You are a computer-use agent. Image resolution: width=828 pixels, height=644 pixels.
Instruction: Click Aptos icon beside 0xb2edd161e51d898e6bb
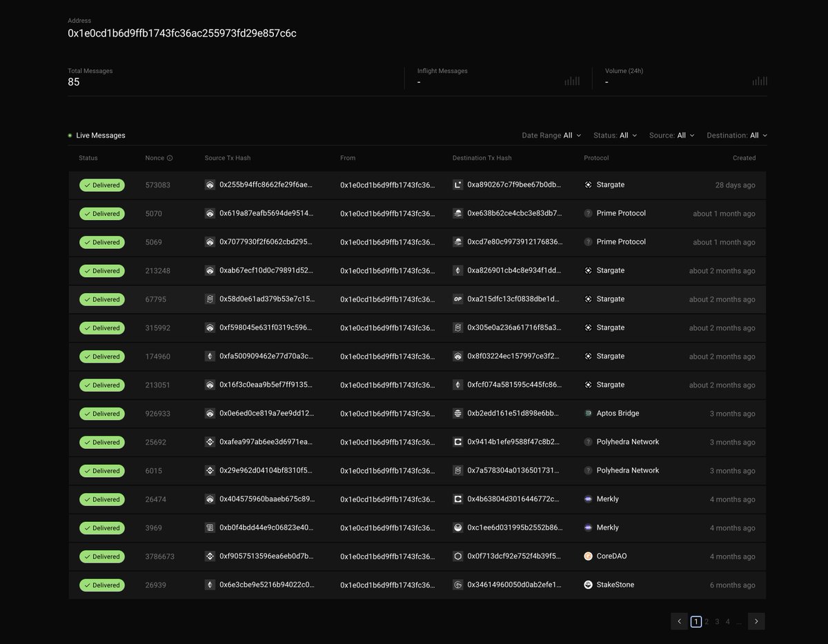click(x=457, y=414)
